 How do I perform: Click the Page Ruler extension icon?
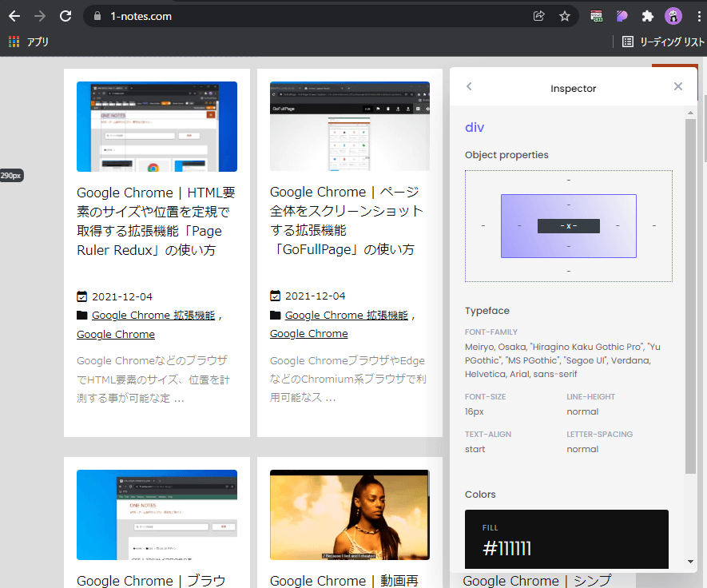(x=595, y=16)
